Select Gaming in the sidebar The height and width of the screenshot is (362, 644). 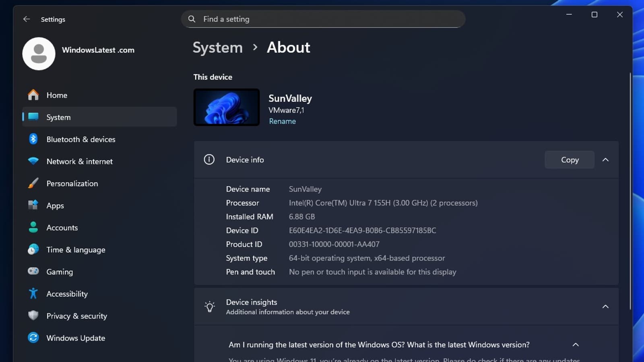click(x=99, y=272)
